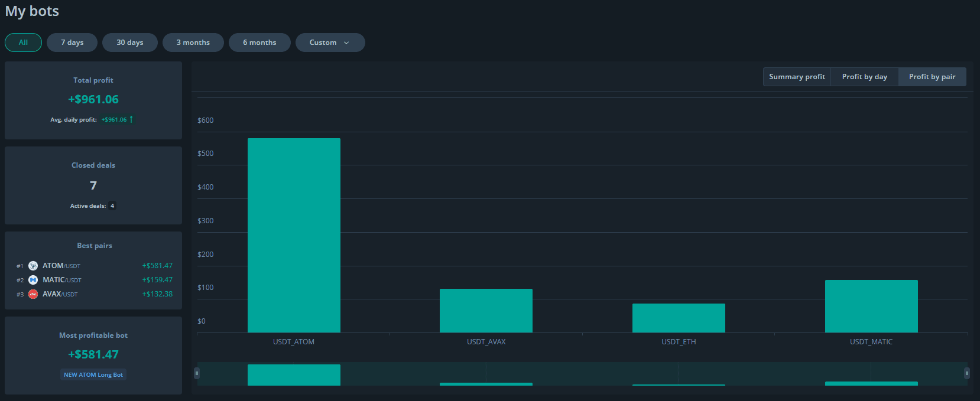Click the USDT_MATIC axis label
This screenshot has height=401, width=980.
(x=871, y=342)
